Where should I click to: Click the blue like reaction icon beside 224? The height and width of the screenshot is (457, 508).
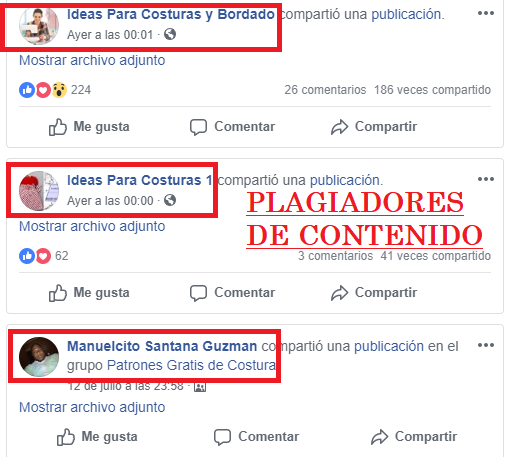pos(27,90)
